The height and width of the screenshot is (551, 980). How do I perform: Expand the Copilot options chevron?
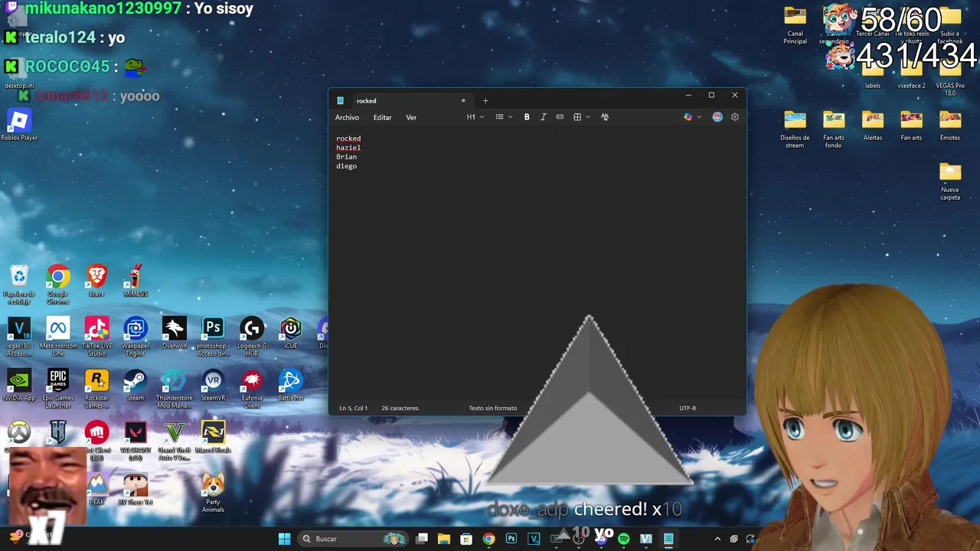pos(699,117)
